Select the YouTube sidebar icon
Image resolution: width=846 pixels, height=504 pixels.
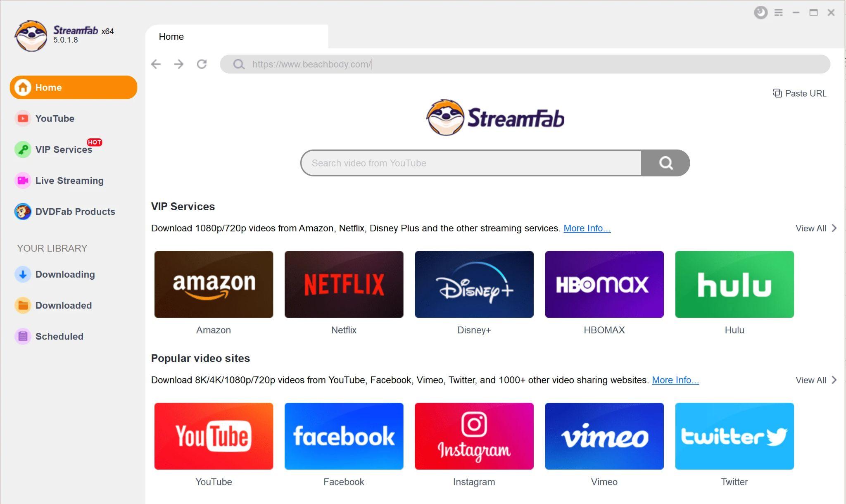[x=22, y=118]
